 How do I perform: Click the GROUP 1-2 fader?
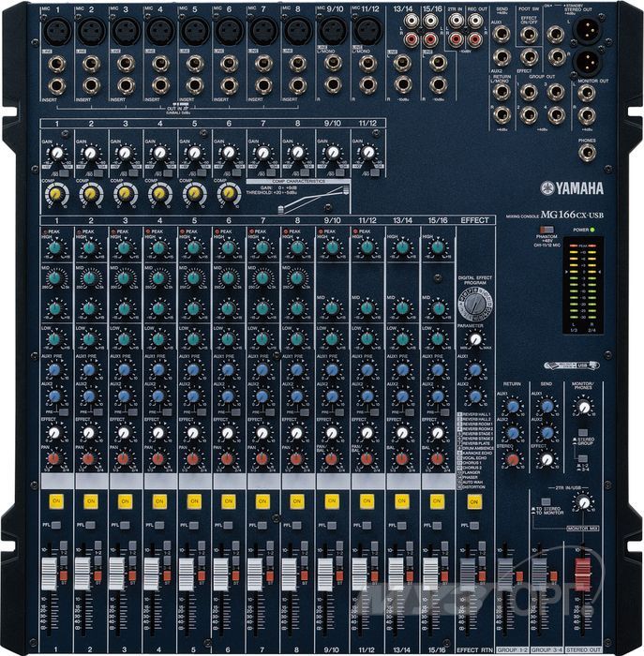504,574
